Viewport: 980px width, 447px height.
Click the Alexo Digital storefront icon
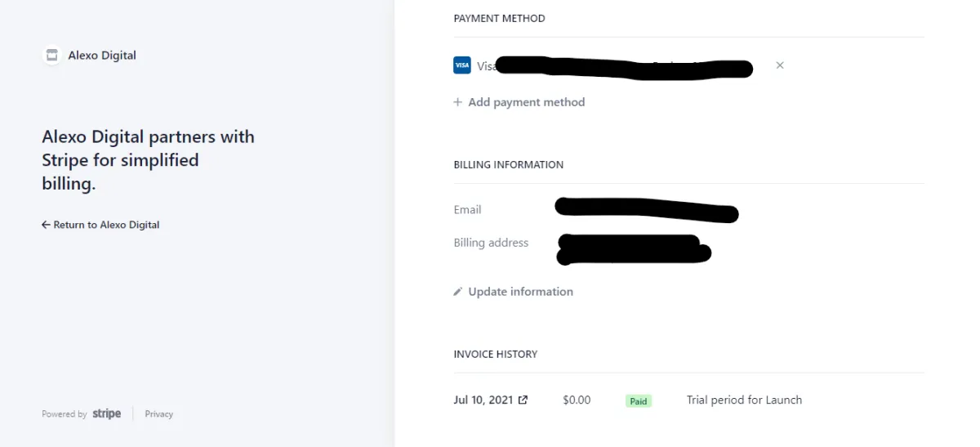[52, 56]
